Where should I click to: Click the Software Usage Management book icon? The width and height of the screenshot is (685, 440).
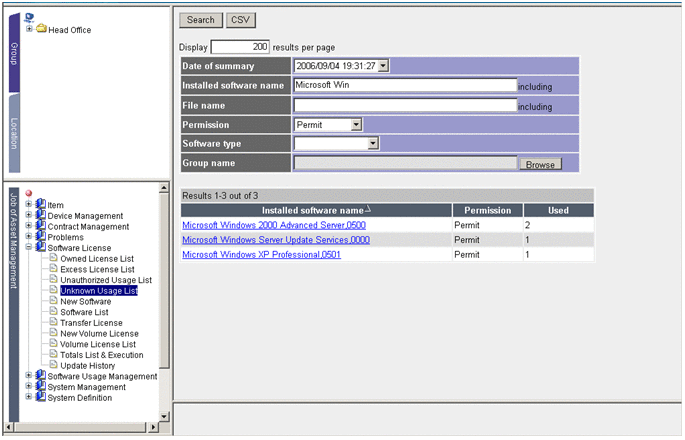point(41,376)
